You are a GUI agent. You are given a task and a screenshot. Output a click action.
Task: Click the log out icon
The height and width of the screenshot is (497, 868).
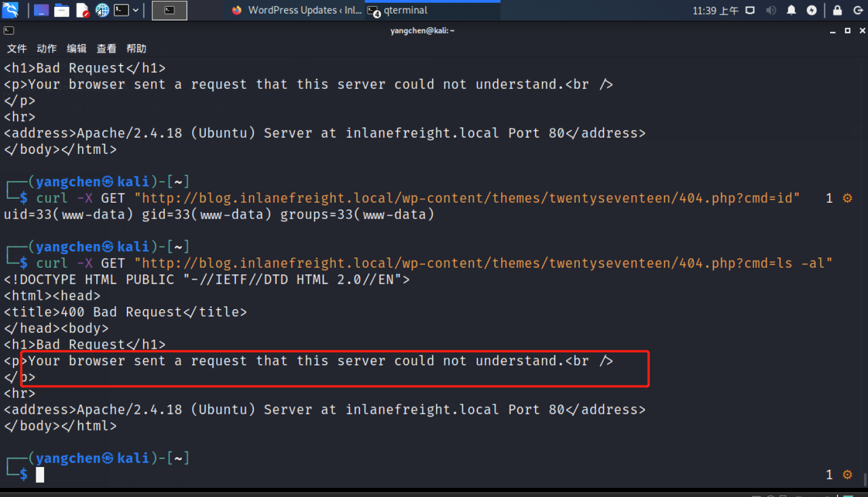click(858, 10)
